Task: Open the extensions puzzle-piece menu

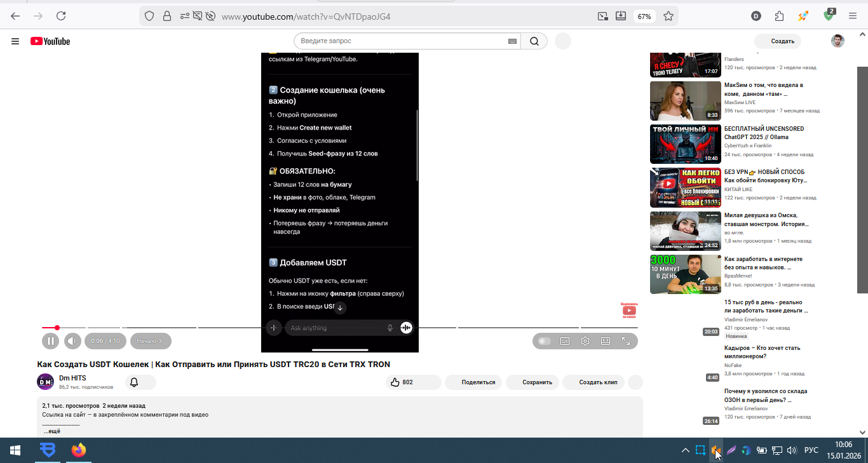Action: pos(780,16)
